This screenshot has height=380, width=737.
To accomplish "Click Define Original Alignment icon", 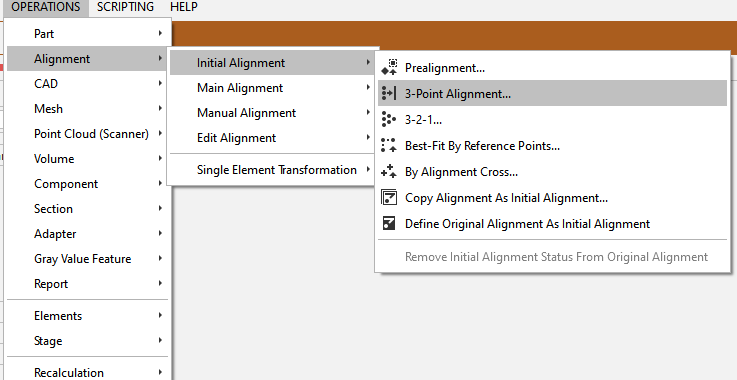I will tap(389, 223).
